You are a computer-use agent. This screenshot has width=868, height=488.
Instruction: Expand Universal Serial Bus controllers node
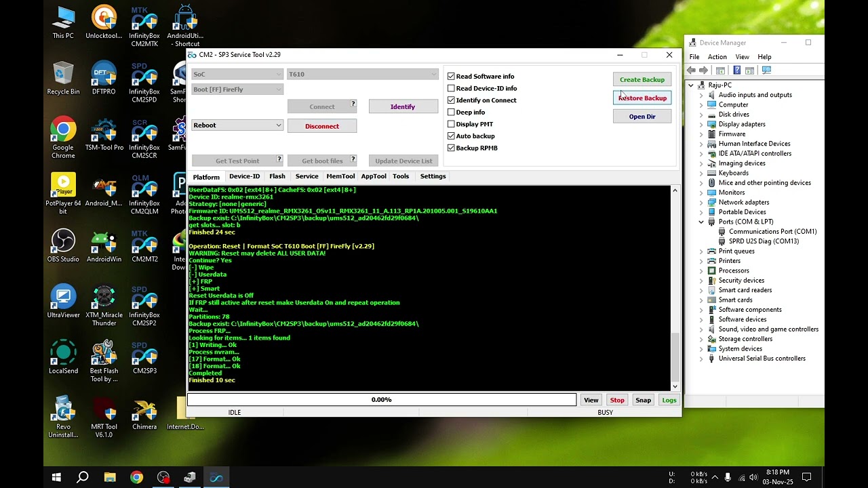pyautogui.click(x=701, y=359)
